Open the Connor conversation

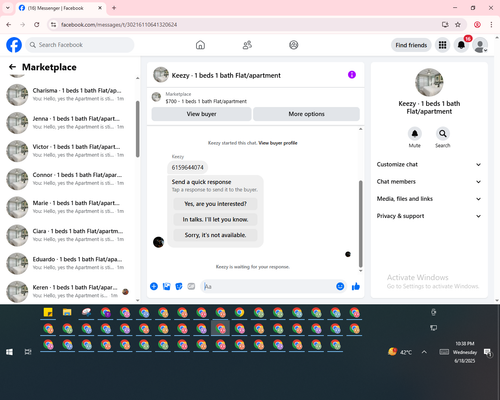(x=68, y=179)
